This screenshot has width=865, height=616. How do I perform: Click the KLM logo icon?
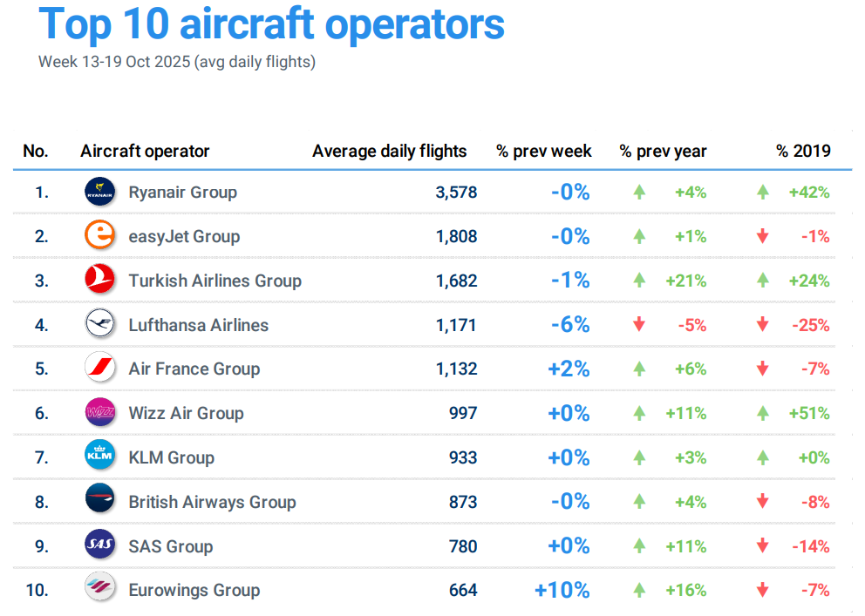(x=99, y=457)
